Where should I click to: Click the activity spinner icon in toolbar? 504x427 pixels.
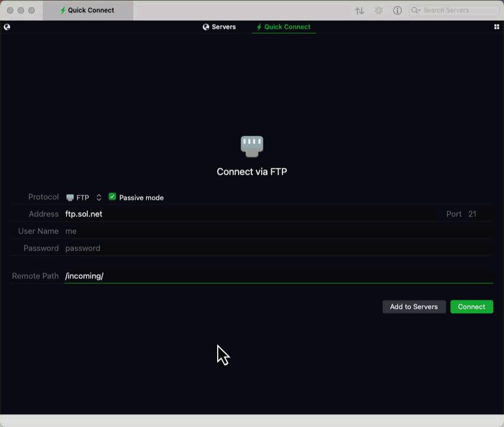click(x=379, y=11)
